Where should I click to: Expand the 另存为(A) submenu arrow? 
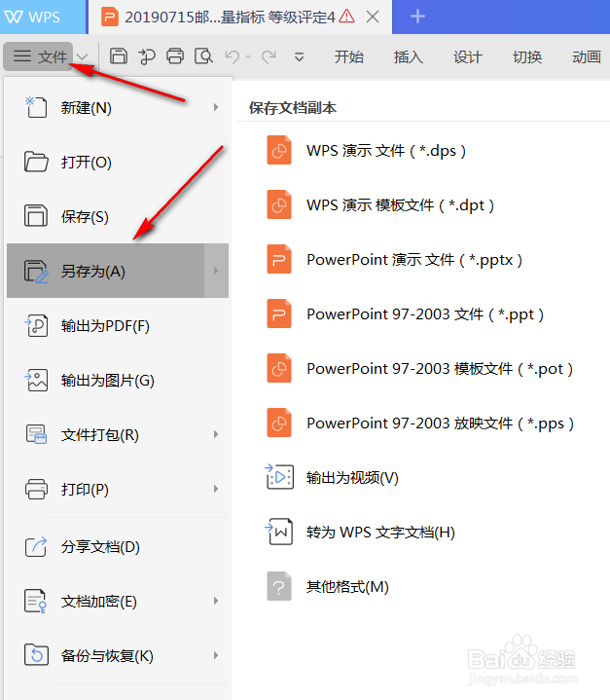[x=216, y=271]
